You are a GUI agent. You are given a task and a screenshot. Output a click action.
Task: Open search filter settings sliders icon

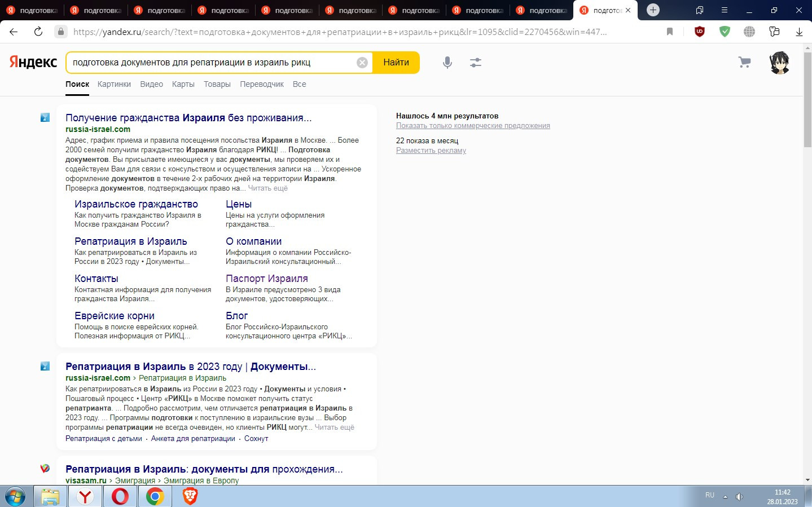point(476,63)
